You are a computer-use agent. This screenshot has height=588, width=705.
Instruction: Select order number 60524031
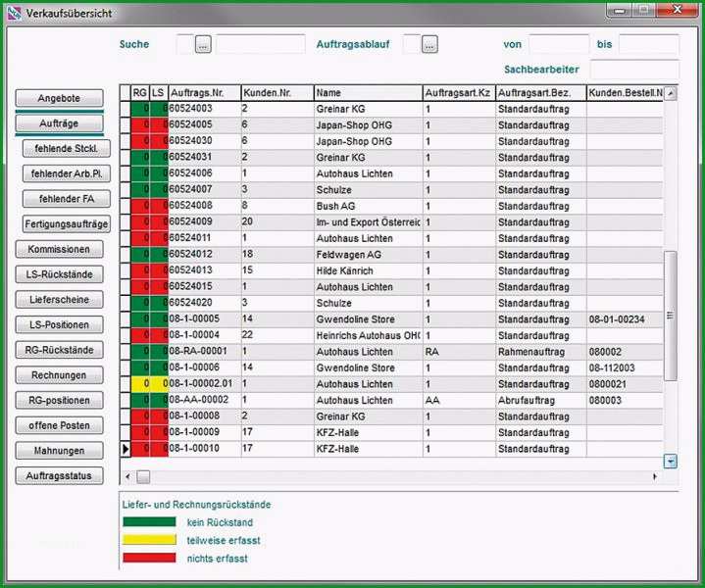(x=190, y=158)
